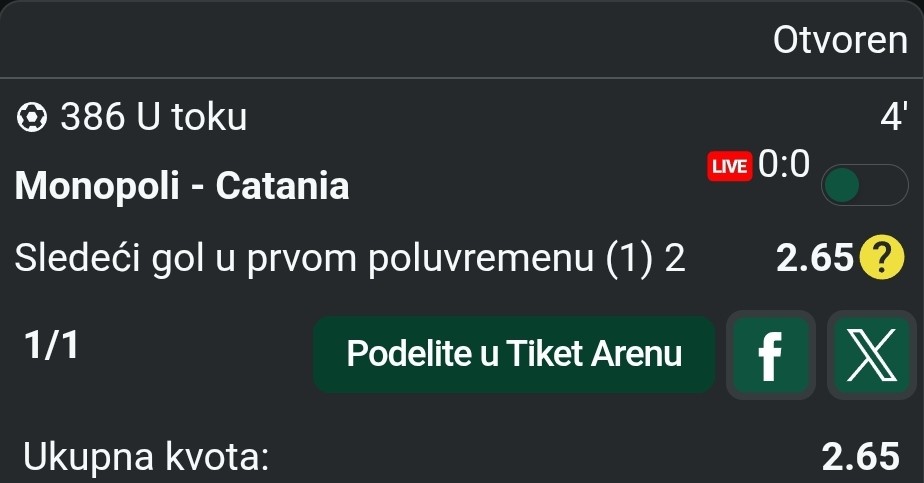Click the team name Catania
Screen dimensions: 924x483
click(x=283, y=185)
